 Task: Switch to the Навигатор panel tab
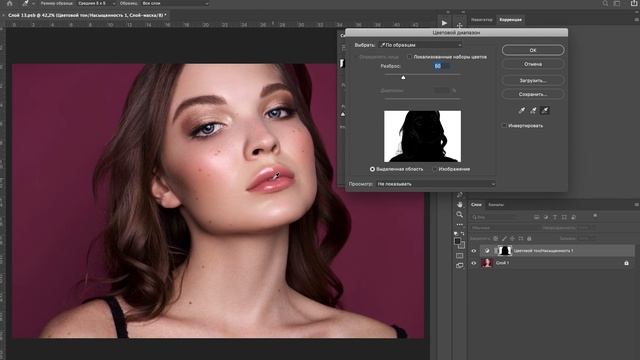482,20
